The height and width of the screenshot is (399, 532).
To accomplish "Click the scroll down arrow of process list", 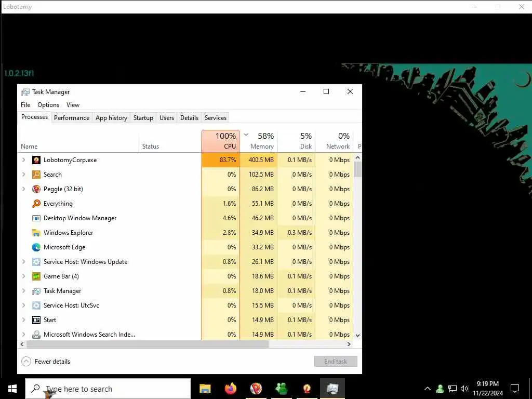I will point(357,335).
